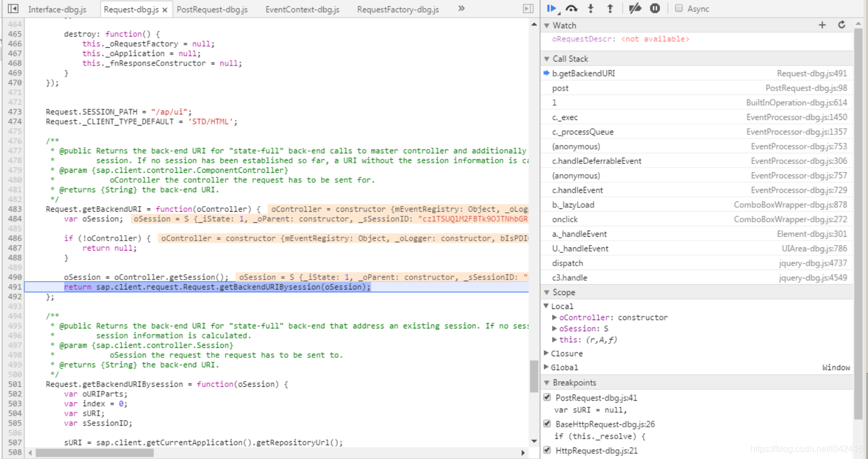Open Element-dbg.js:301 source link
Screen dimensions: 868x459
tap(812, 234)
